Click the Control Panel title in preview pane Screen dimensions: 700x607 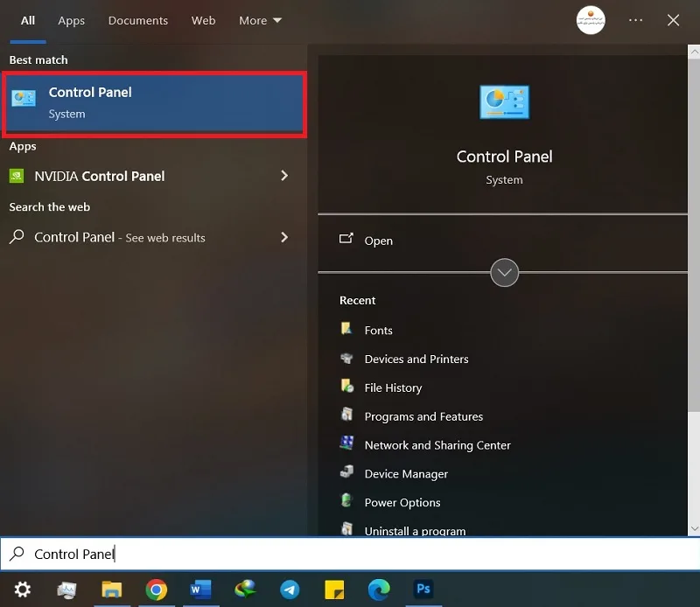click(x=504, y=157)
